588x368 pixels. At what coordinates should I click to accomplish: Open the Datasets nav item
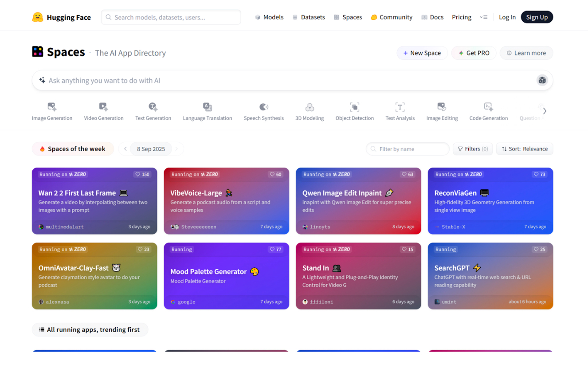pyautogui.click(x=309, y=17)
